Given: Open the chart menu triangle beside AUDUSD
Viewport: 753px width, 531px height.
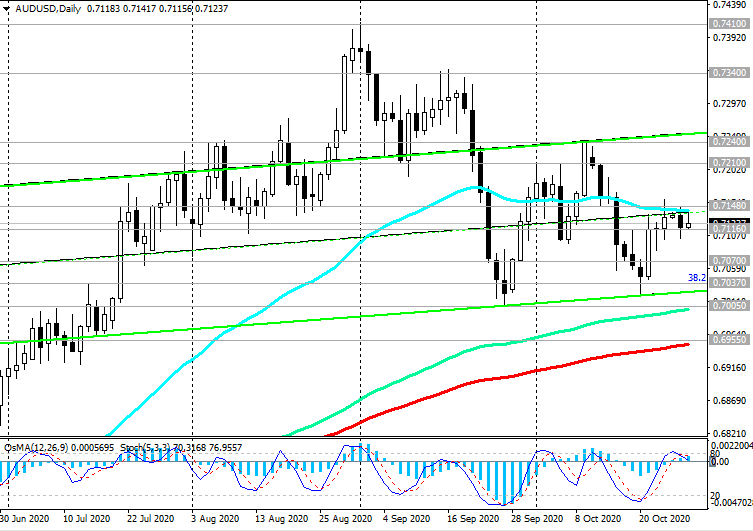Looking at the screenshot, I should tap(6, 9).
